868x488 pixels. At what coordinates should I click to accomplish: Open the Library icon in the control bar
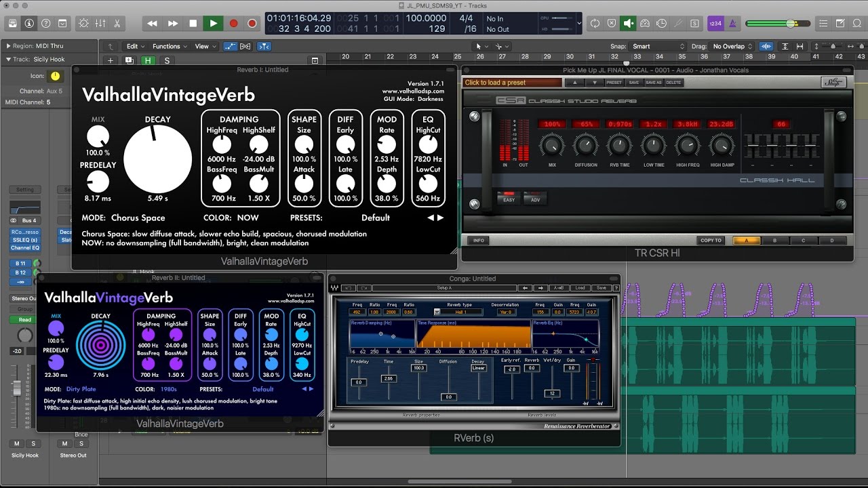(x=13, y=23)
